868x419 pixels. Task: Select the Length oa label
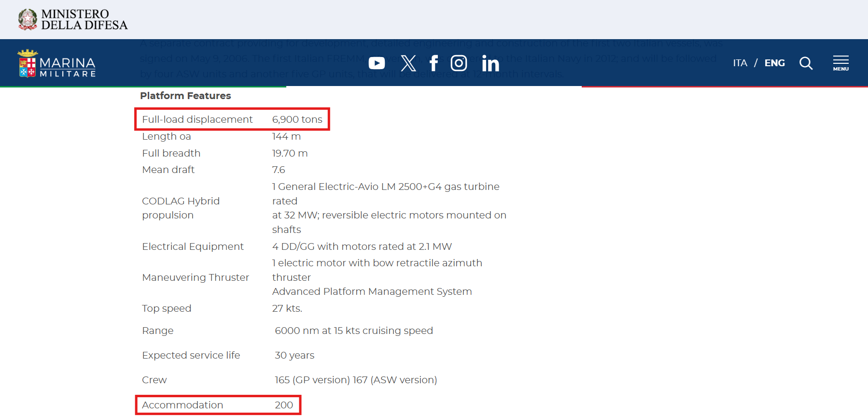[166, 136]
